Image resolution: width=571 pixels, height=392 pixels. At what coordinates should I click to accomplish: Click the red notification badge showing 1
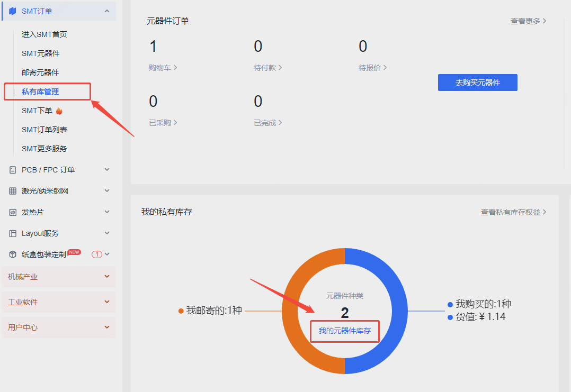tap(97, 254)
